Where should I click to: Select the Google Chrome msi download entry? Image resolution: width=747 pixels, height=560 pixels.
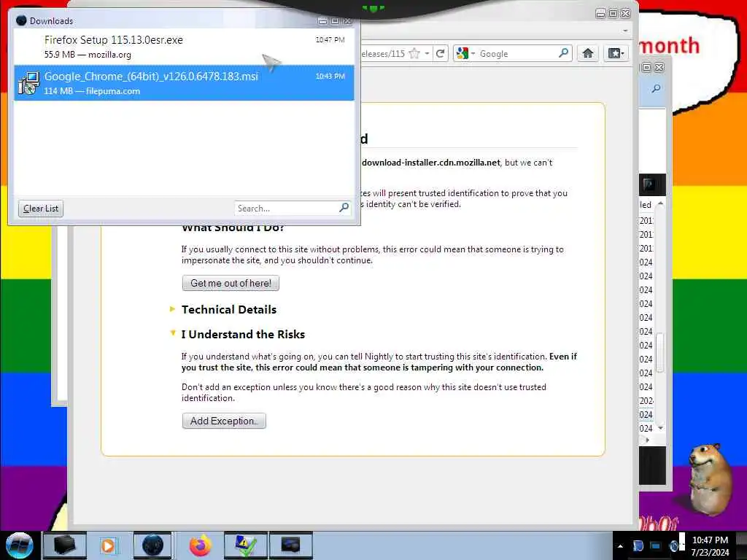[184, 83]
